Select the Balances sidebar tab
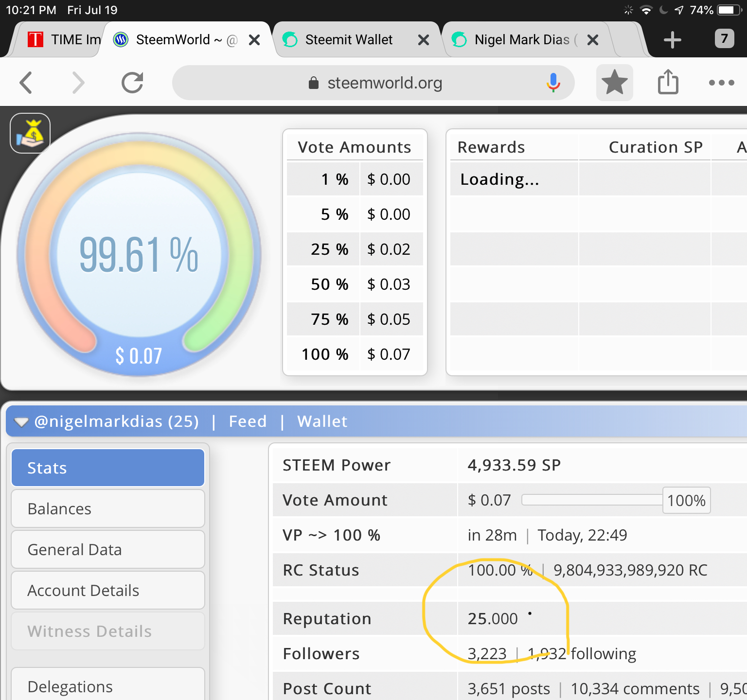The image size is (747, 700). tap(108, 508)
